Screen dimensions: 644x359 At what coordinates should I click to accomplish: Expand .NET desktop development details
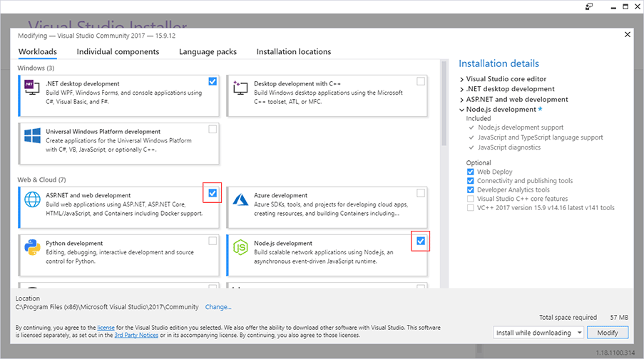click(461, 90)
